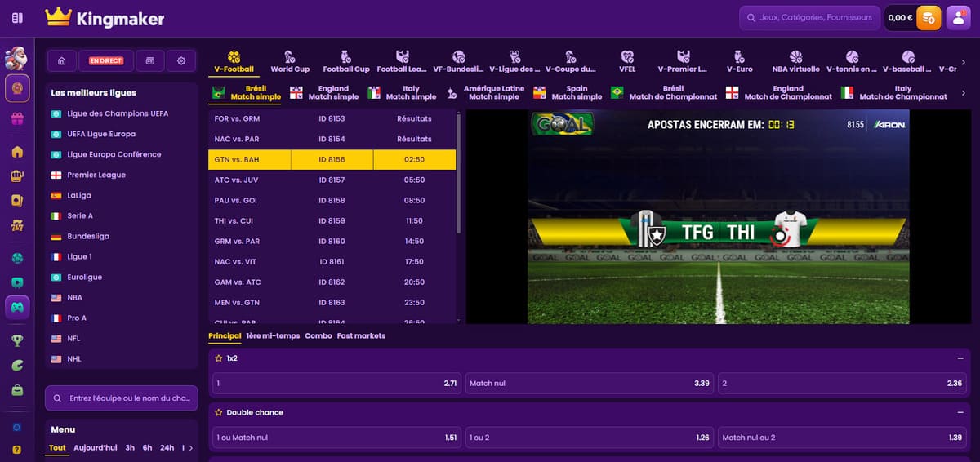The image size is (980, 462).
Task: Open the question mark help icon
Action: click(17, 450)
